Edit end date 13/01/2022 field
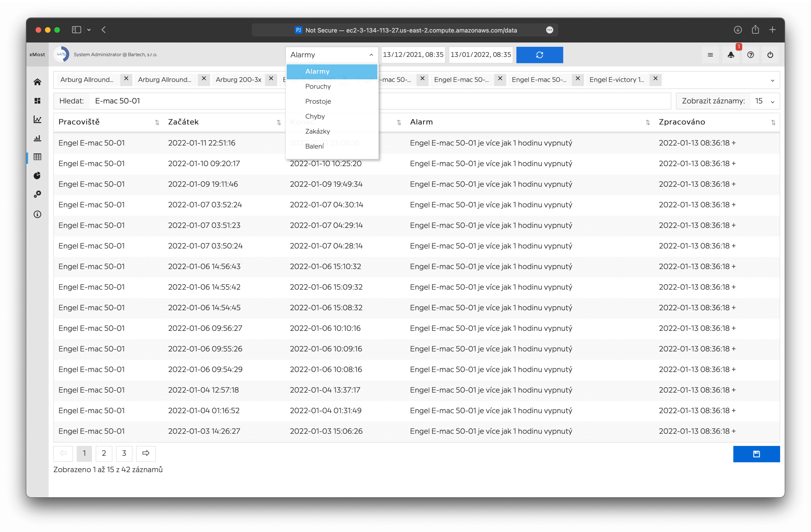 (x=480, y=55)
